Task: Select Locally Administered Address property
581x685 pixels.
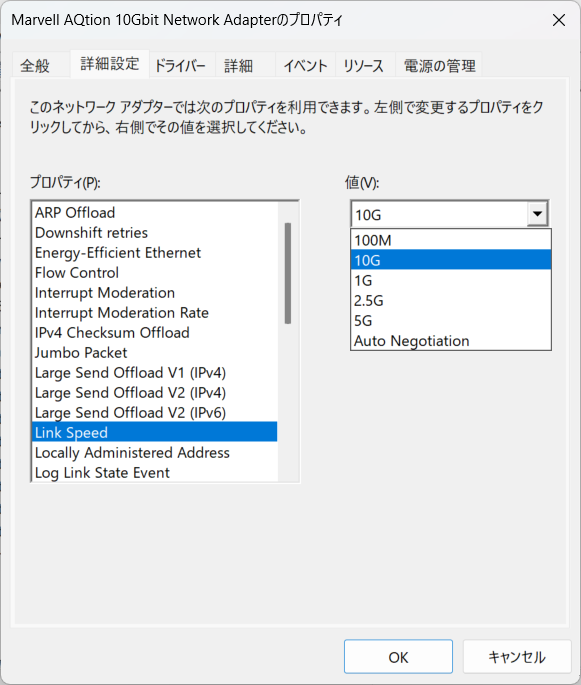Action: [x=155, y=453]
